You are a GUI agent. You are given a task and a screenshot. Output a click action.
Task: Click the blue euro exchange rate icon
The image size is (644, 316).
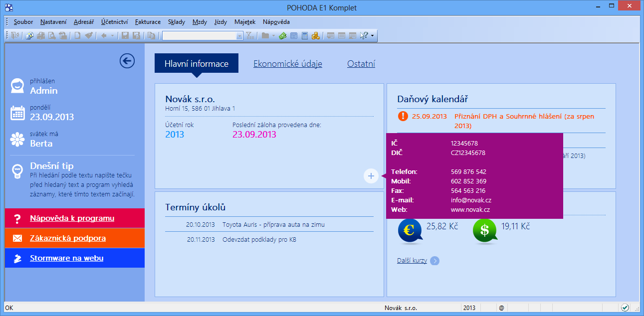pos(411,230)
